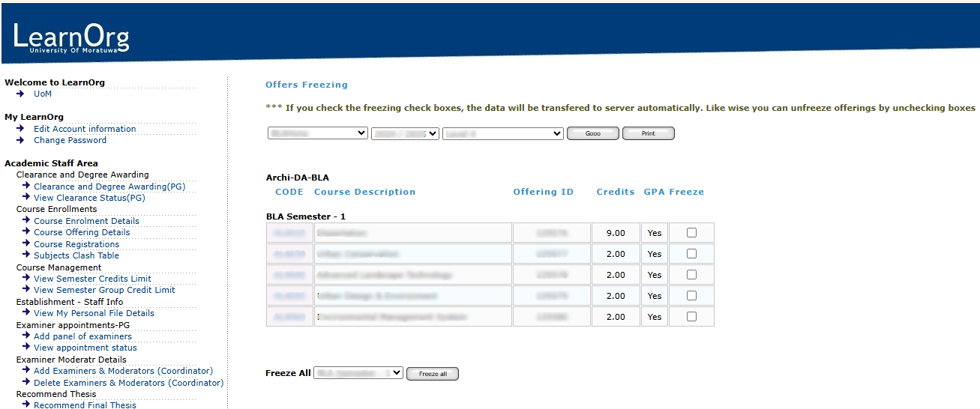
Task: Click the 9.00 credits cell
Action: coord(616,233)
